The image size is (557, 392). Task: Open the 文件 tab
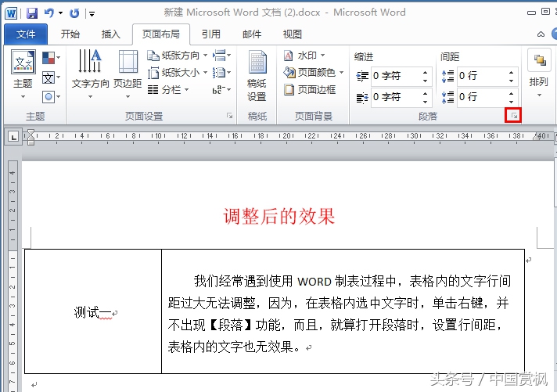point(26,34)
